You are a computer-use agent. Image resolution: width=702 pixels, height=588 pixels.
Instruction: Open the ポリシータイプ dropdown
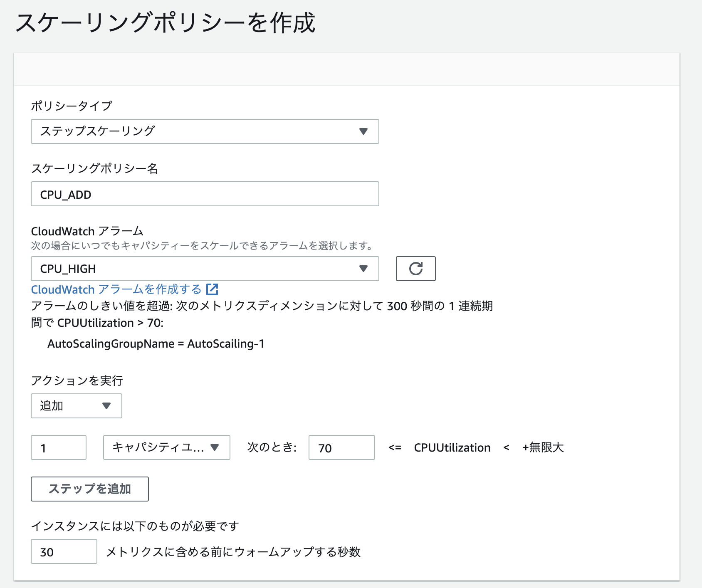click(205, 131)
